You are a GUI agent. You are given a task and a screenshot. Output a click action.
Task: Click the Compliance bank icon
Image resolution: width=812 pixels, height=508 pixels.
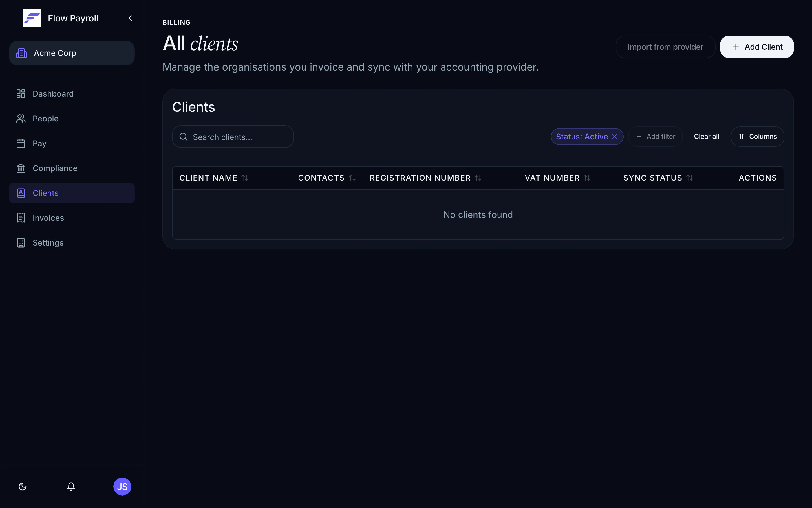[x=21, y=168]
